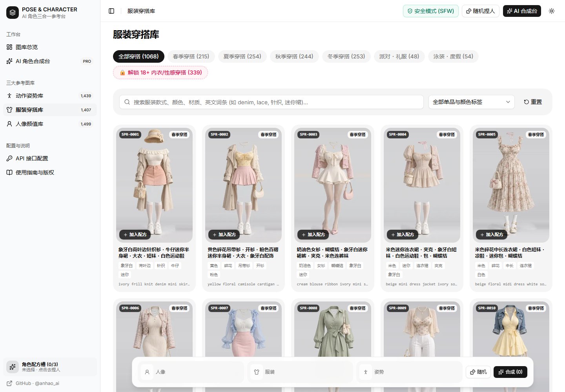Click 加入配方 on card SPR-0005
The image size is (565, 392).
pyautogui.click(x=491, y=234)
